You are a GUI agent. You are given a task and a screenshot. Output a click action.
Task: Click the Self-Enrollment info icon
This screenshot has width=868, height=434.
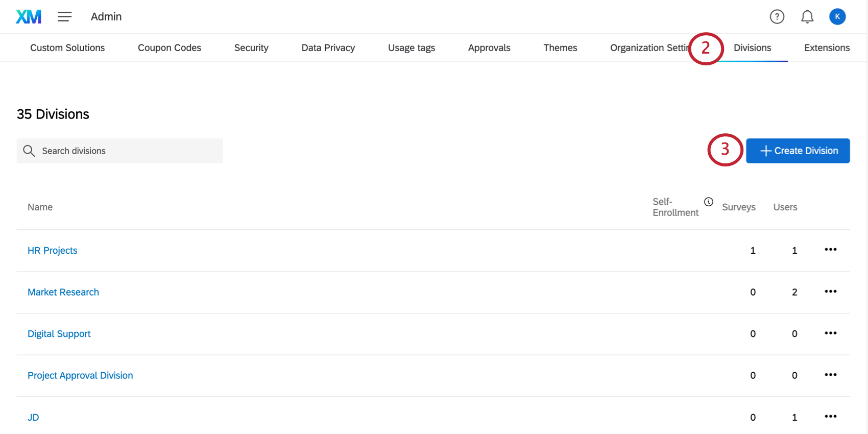pyautogui.click(x=709, y=202)
